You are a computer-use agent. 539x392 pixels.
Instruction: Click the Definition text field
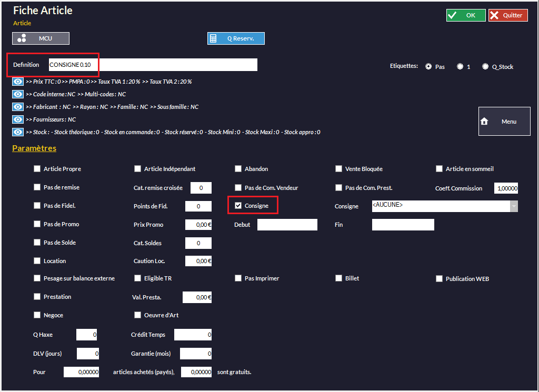coord(153,65)
